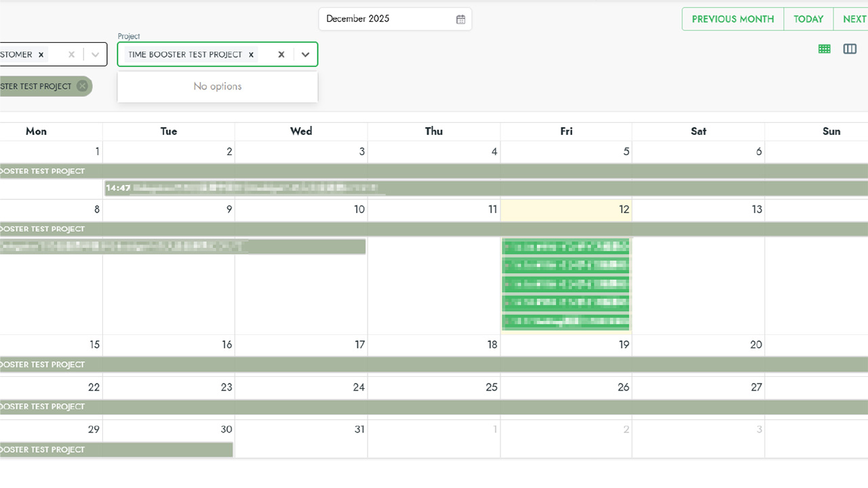Screen dimensions: 868x488
Task: Expand the customer dropdown chevron
Action: 95,55
